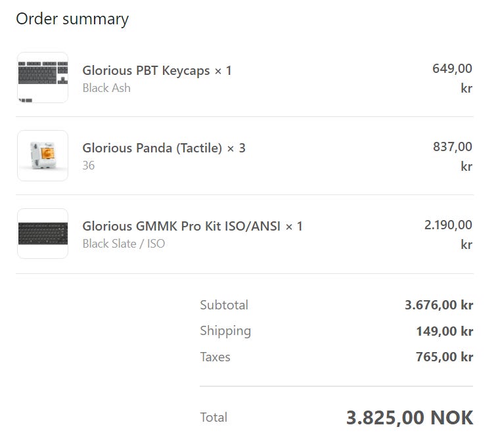Screen dimensions: 498x448
Task: Click the Black Slate / ISO variant text
Action: pos(124,244)
